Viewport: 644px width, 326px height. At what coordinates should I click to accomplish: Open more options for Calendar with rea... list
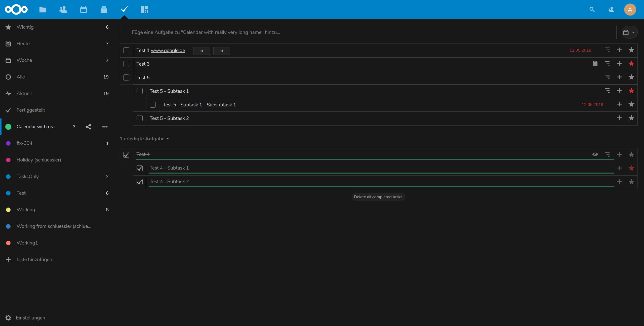(105, 127)
